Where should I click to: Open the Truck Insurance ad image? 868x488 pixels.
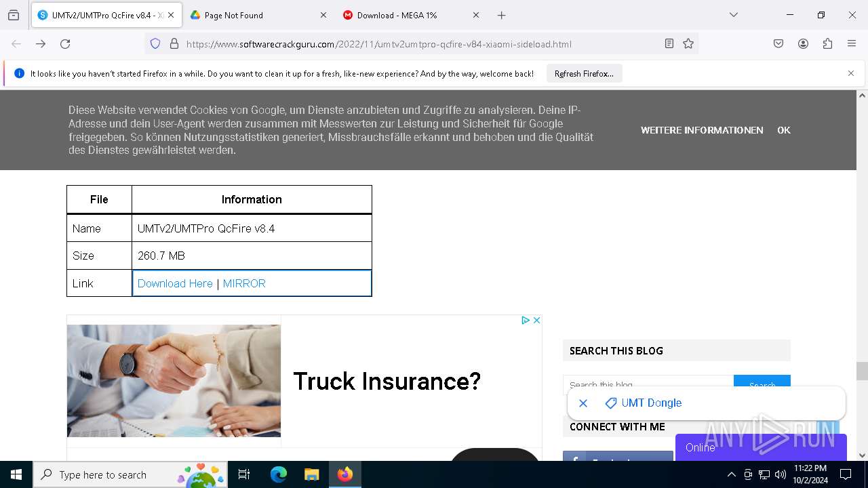point(174,381)
